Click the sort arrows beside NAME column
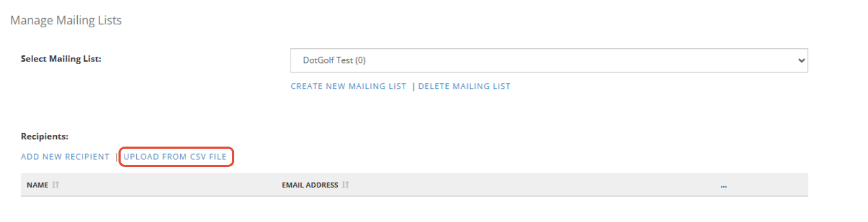 pyautogui.click(x=56, y=185)
